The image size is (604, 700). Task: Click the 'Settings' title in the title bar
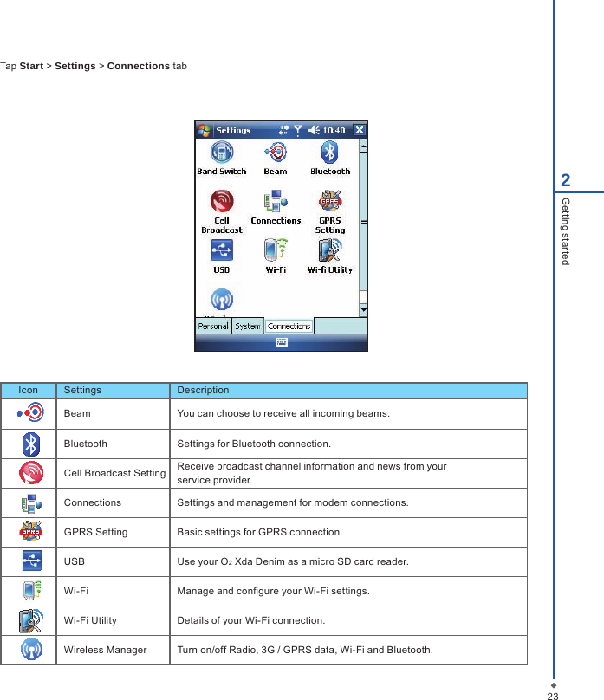click(x=233, y=130)
